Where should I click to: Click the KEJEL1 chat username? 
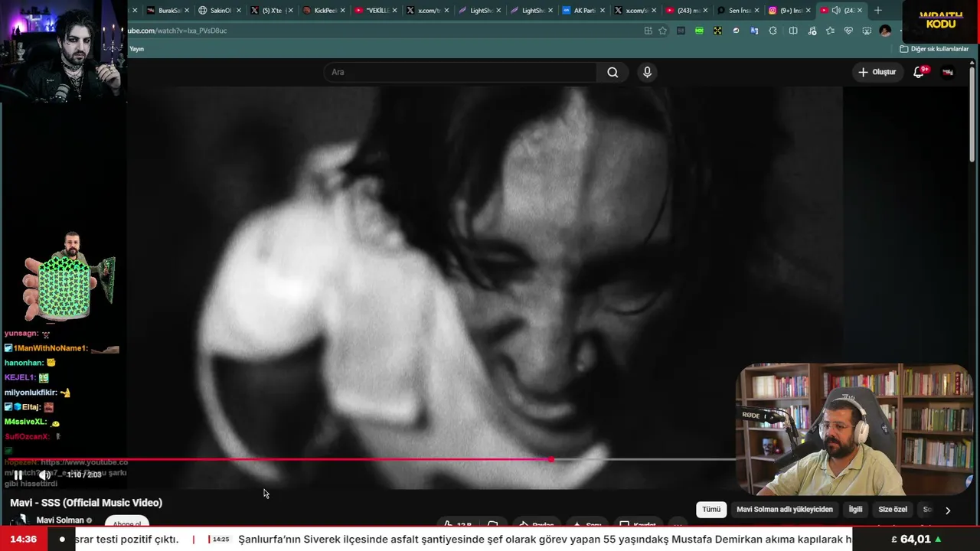pyautogui.click(x=20, y=377)
